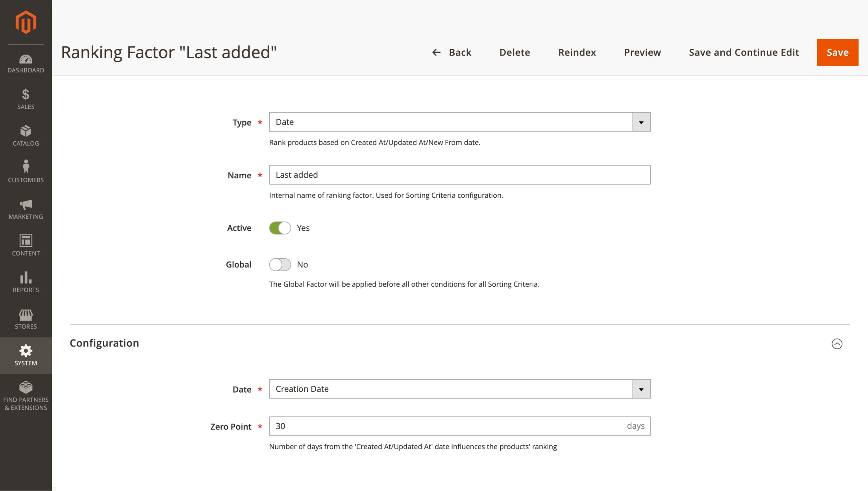
Task: Collapse the Configuration section
Action: (837, 344)
